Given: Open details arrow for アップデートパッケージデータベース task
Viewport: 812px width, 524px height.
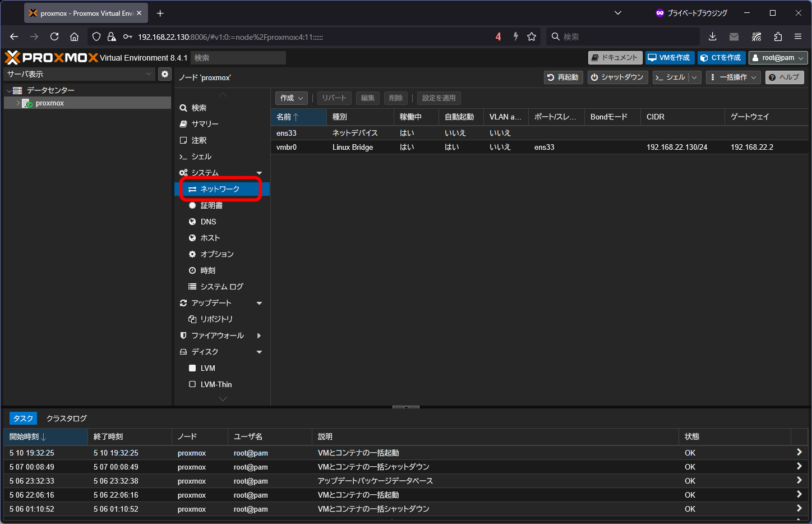Looking at the screenshot, I should 799,480.
